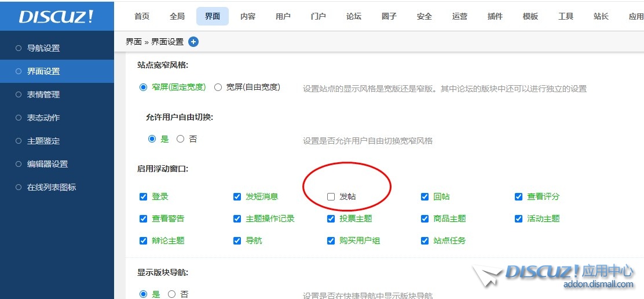Open 表情管理 in the sidebar
644x299 pixels.
(x=57, y=94)
